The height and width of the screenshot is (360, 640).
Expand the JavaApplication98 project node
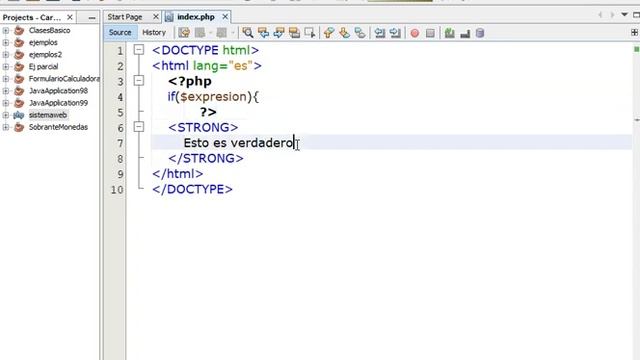point(6,91)
